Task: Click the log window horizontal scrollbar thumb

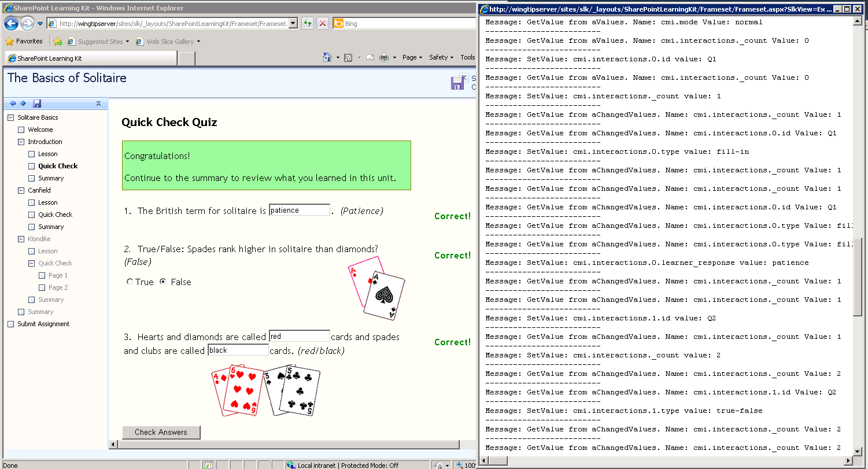Action: point(498,460)
